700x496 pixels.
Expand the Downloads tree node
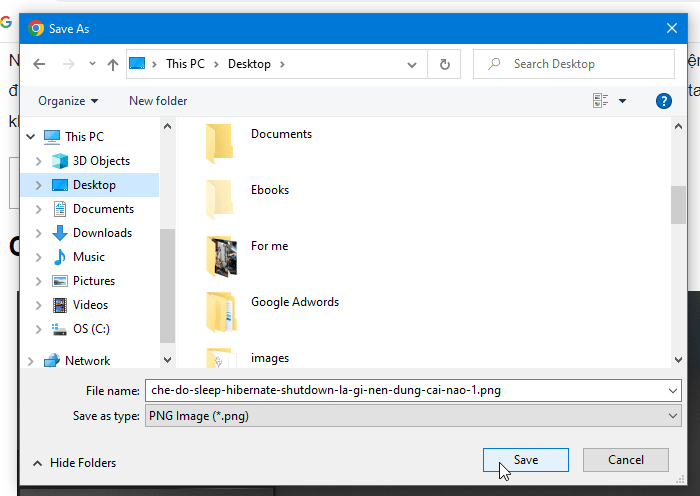coord(39,233)
